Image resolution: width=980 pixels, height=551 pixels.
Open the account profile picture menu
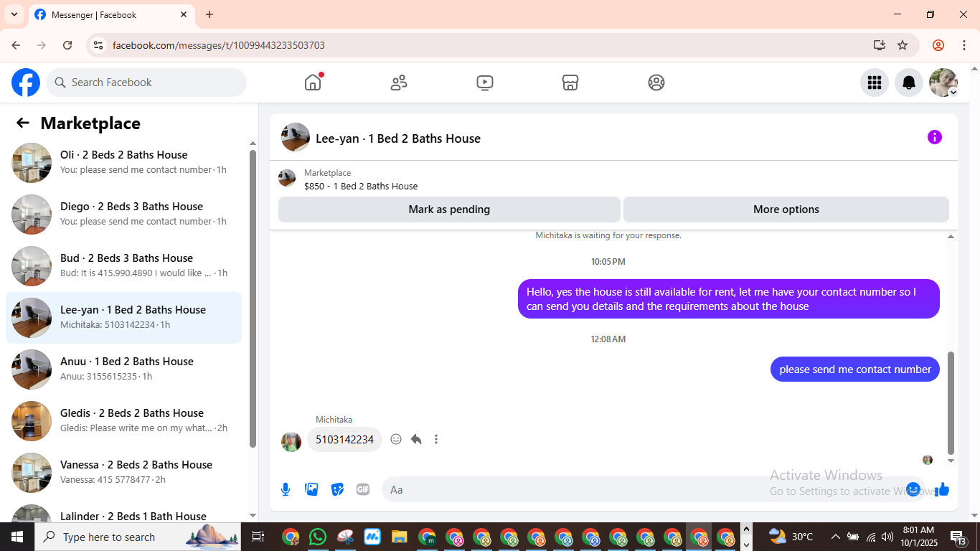[943, 83]
